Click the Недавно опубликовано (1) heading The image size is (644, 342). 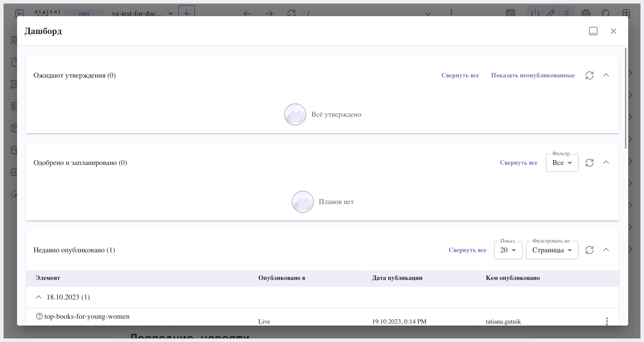[74, 250]
